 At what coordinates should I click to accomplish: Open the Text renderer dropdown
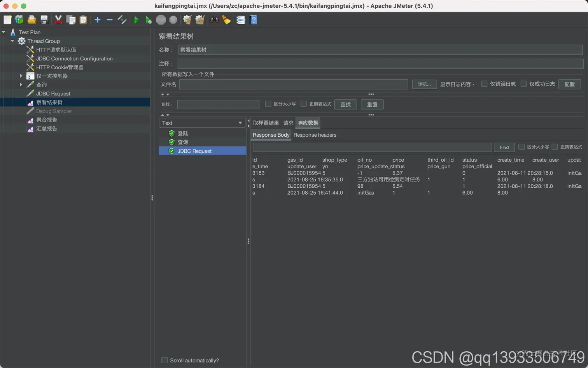tap(202, 123)
